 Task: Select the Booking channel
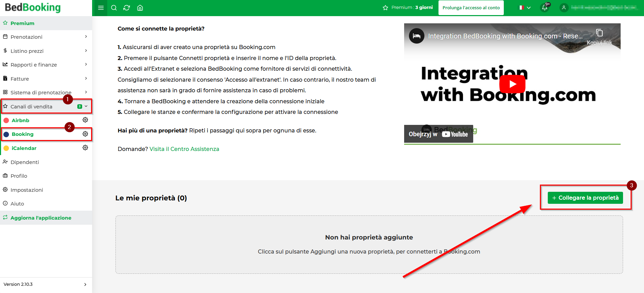click(x=23, y=134)
